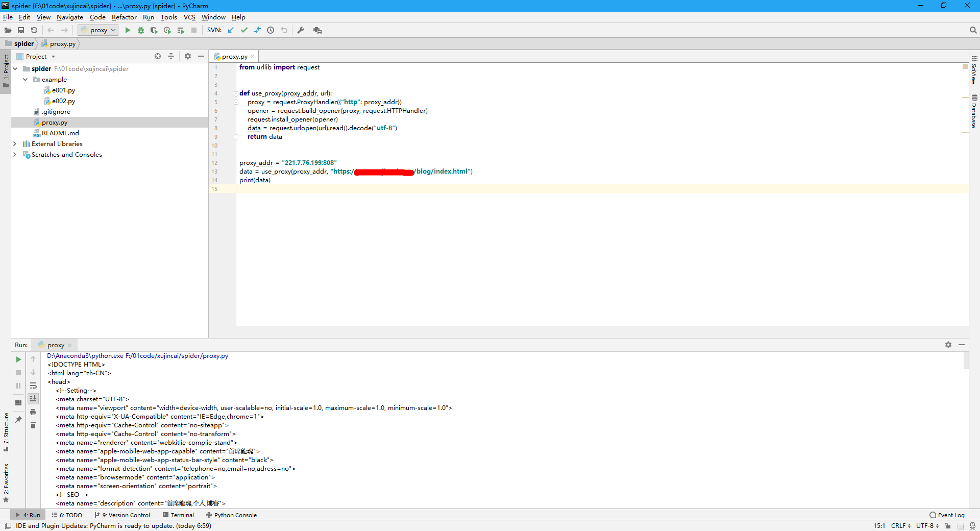Open 6: TODO tab
980x531 pixels.
pyautogui.click(x=67, y=515)
